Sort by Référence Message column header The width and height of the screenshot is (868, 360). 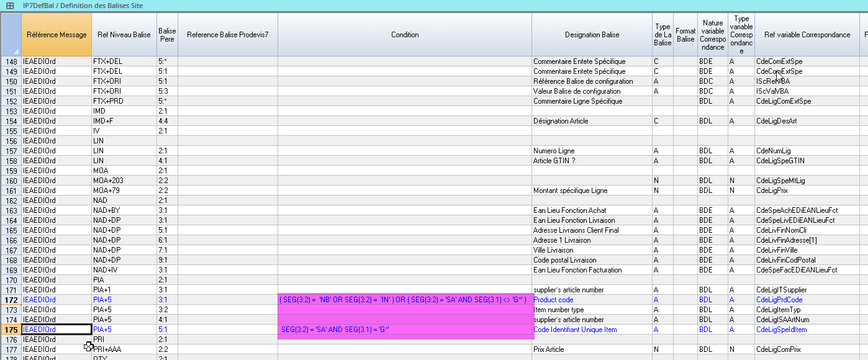click(x=57, y=35)
